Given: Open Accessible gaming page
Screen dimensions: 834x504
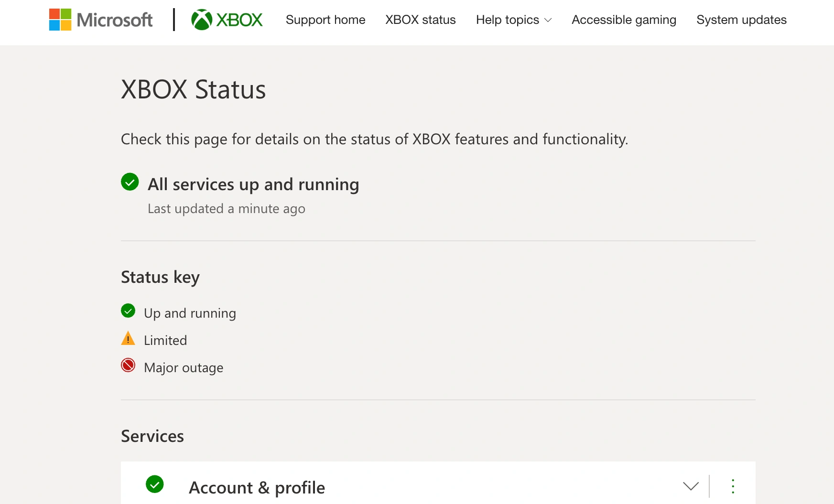Looking at the screenshot, I should point(624,20).
